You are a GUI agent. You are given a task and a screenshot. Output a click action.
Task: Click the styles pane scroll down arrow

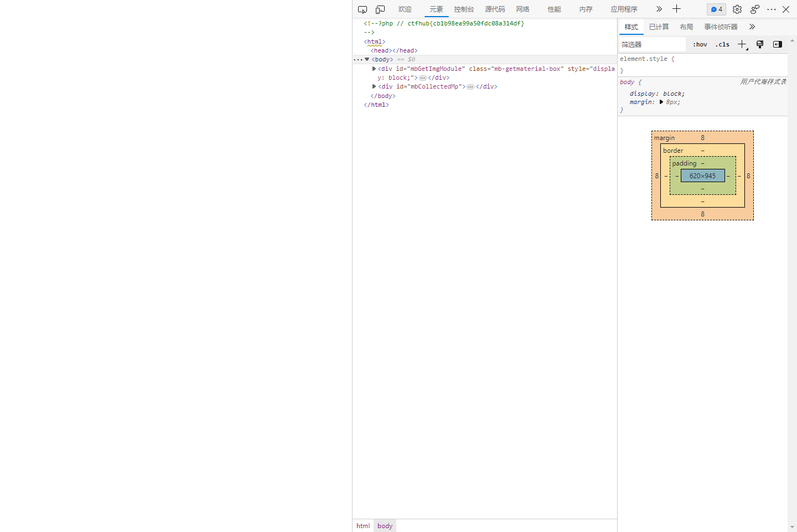(792, 527)
